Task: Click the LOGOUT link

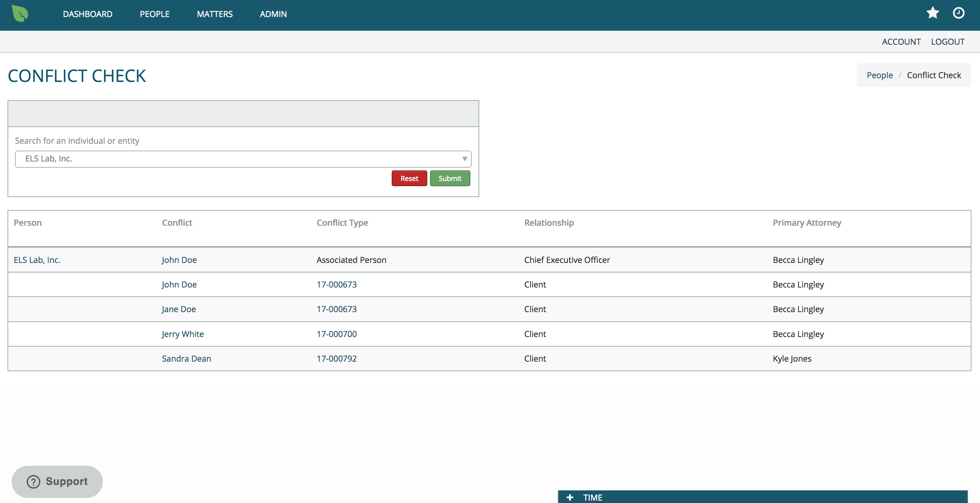Action: pos(947,42)
